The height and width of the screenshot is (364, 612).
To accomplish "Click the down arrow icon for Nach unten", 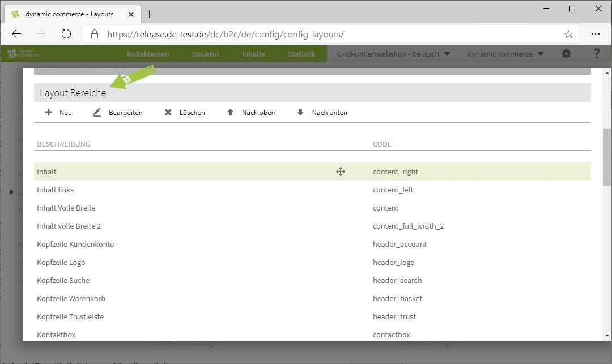I will 300,112.
